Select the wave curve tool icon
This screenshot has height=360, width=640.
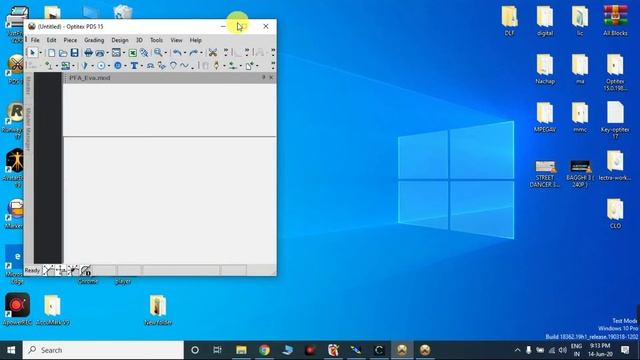(184, 65)
